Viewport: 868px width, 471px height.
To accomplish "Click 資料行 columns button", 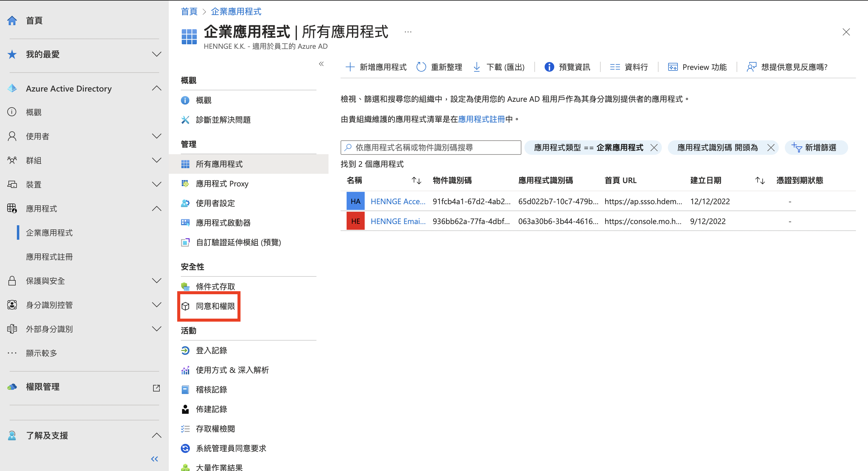I will click(x=629, y=67).
